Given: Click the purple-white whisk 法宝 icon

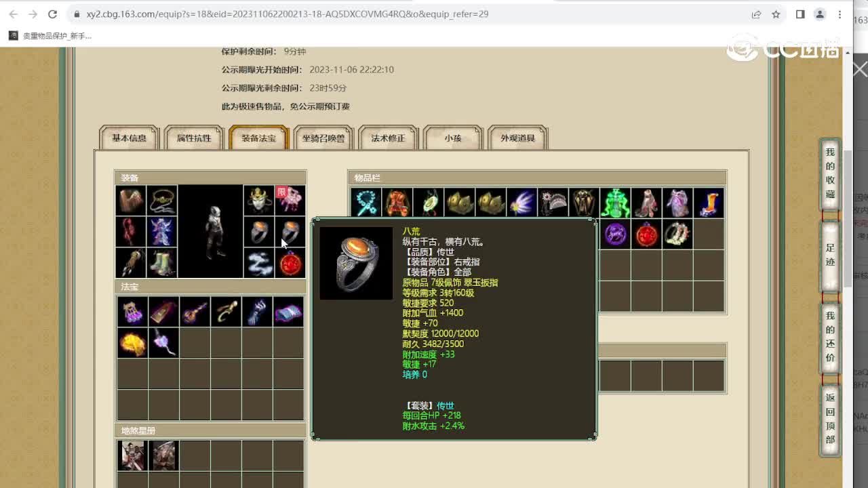Looking at the screenshot, I should (x=163, y=343).
